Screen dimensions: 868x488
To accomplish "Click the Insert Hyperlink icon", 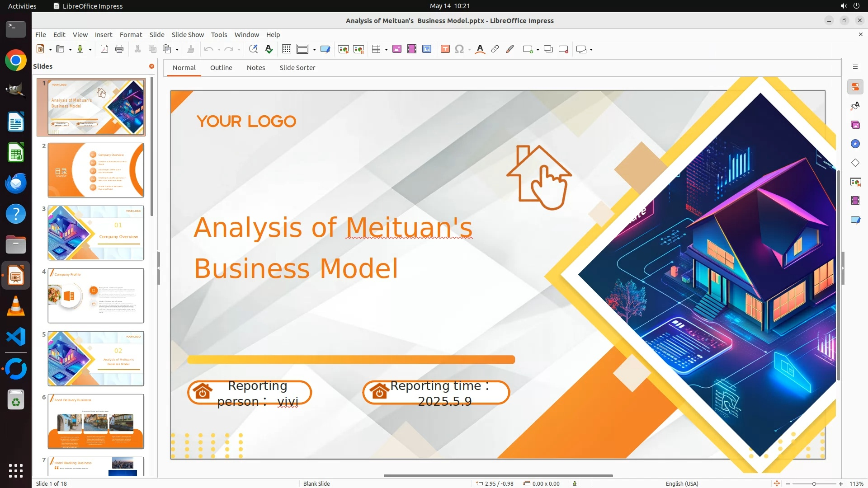I will tap(495, 49).
